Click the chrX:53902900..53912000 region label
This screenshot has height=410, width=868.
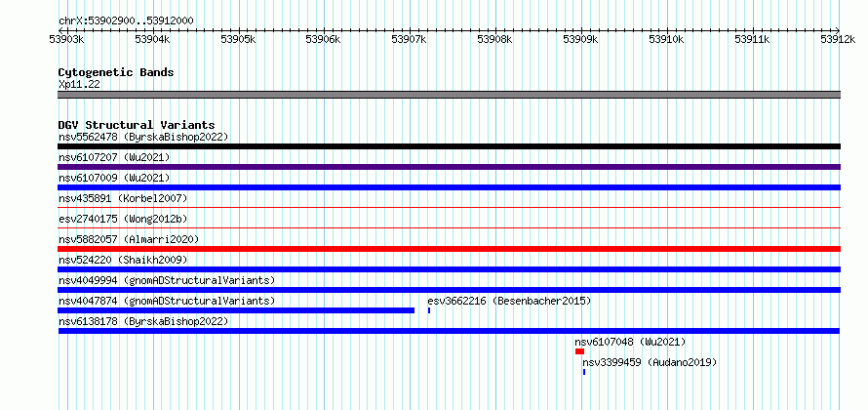126,20
